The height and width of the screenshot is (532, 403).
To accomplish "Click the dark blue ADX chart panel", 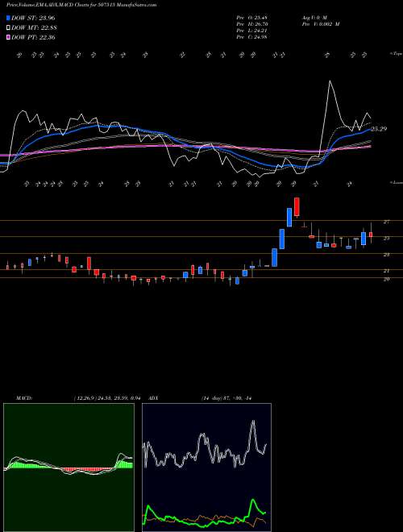I will point(206,468).
